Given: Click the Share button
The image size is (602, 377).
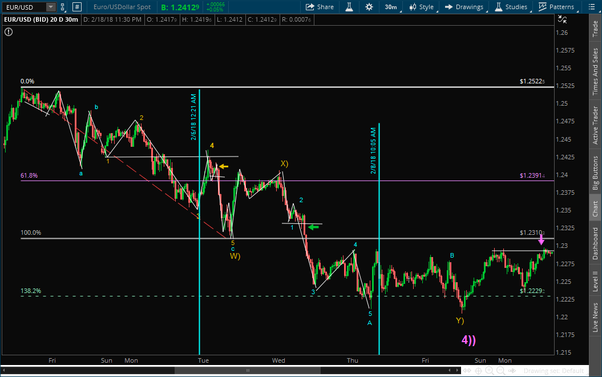Looking at the screenshot, I should point(319,7).
